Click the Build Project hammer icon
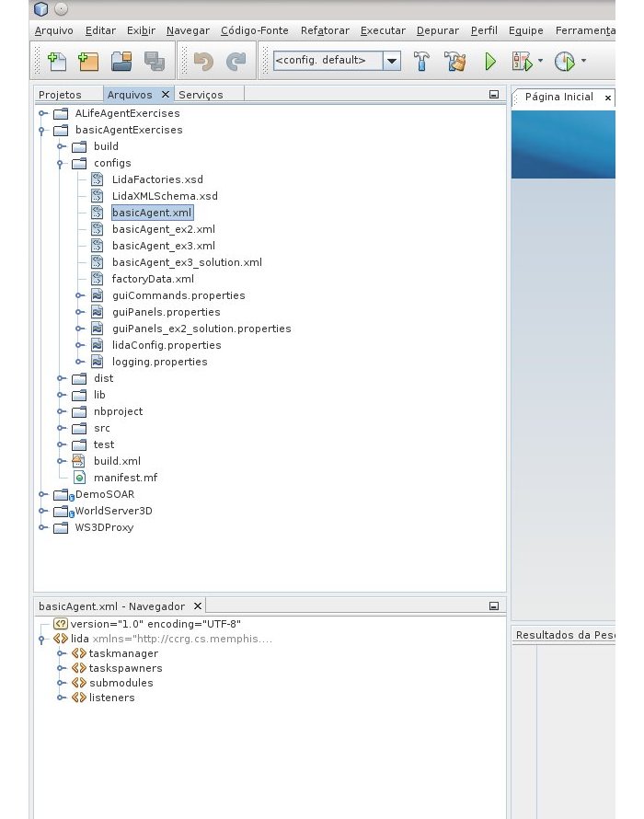This screenshot has width=644, height=819. pyautogui.click(x=422, y=62)
